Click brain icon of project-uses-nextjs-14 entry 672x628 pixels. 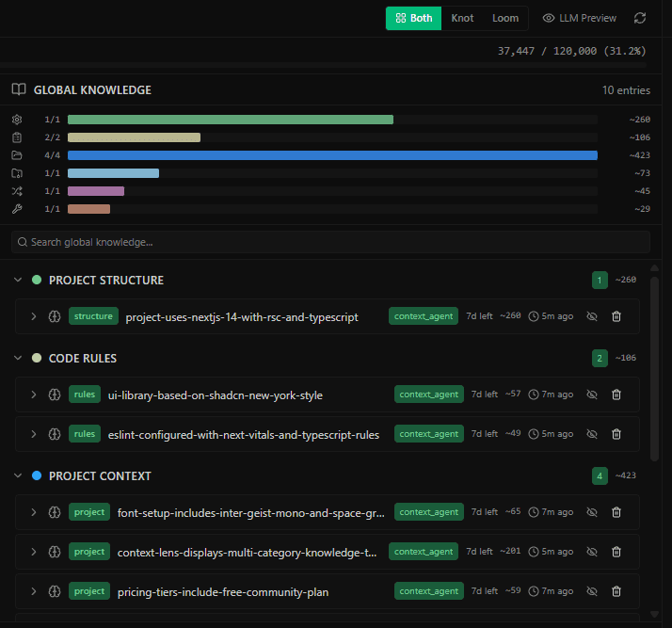point(55,316)
